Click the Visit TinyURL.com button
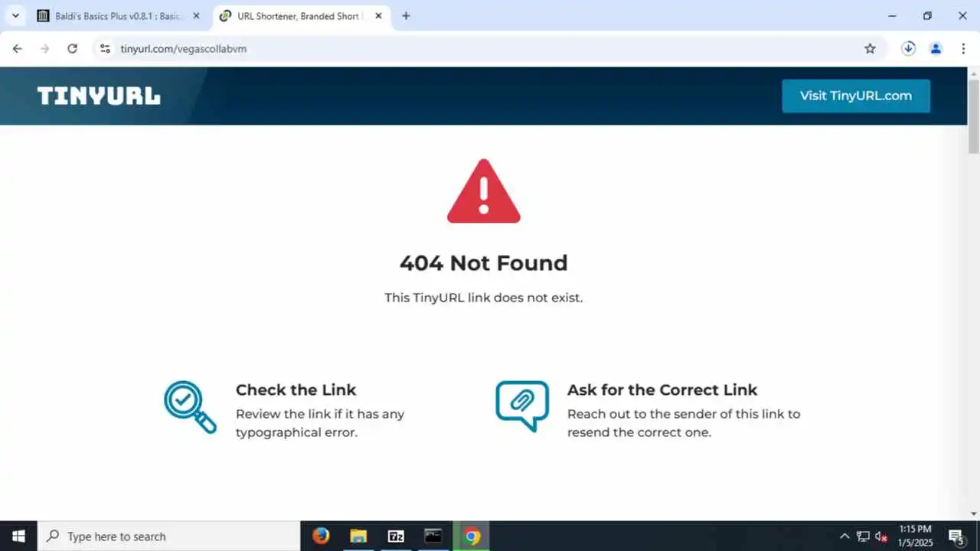The image size is (980, 551). (856, 96)
